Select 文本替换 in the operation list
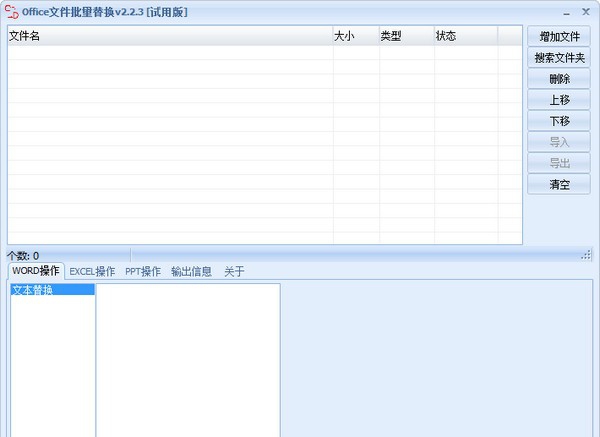The height and width of the screenshot is (437, 600). 52,290
